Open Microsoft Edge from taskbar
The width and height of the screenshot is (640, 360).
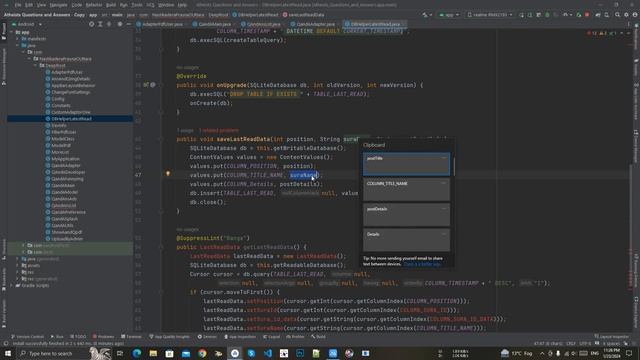click(x=136, y=353)
